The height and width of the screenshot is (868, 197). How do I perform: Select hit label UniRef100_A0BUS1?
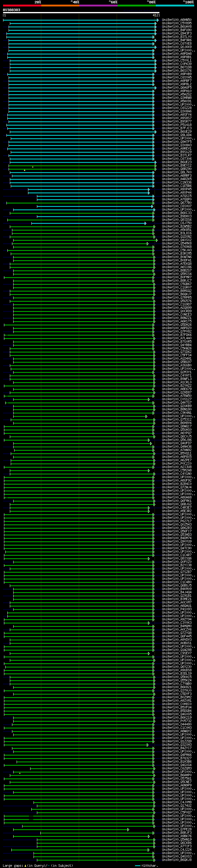click(x=177, y=643)
